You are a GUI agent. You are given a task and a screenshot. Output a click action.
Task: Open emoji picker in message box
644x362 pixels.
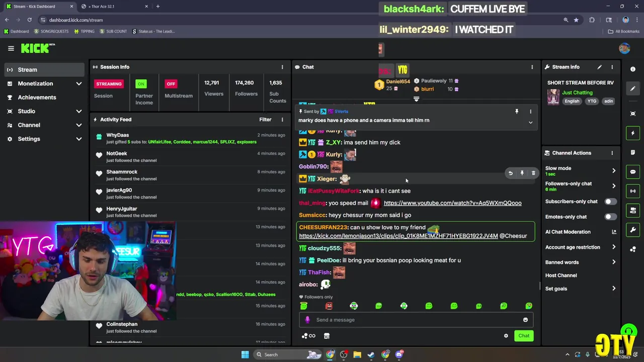(525, 320)
